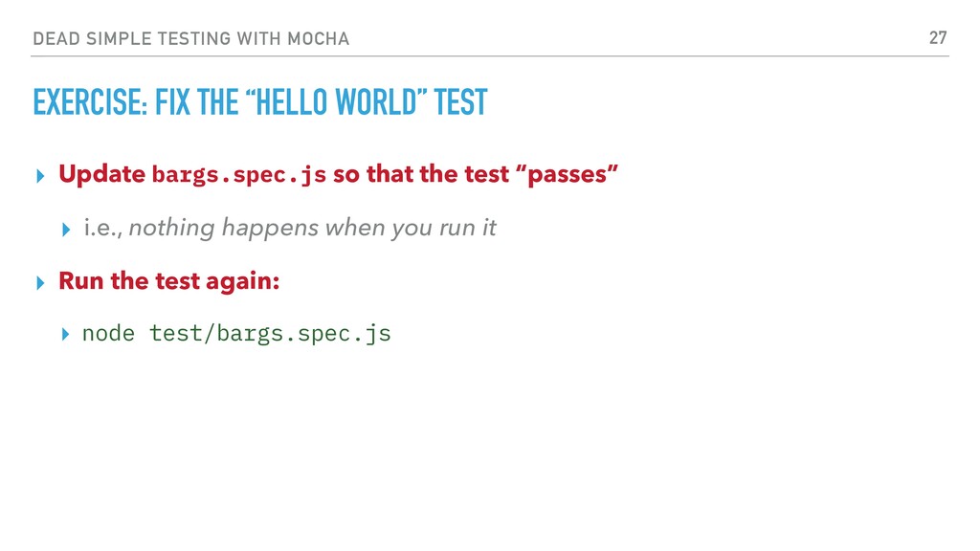Viewport: 980px width, 551px height.
Task: Click the horizontal divider line under the header
Action: tap(490, 56)
